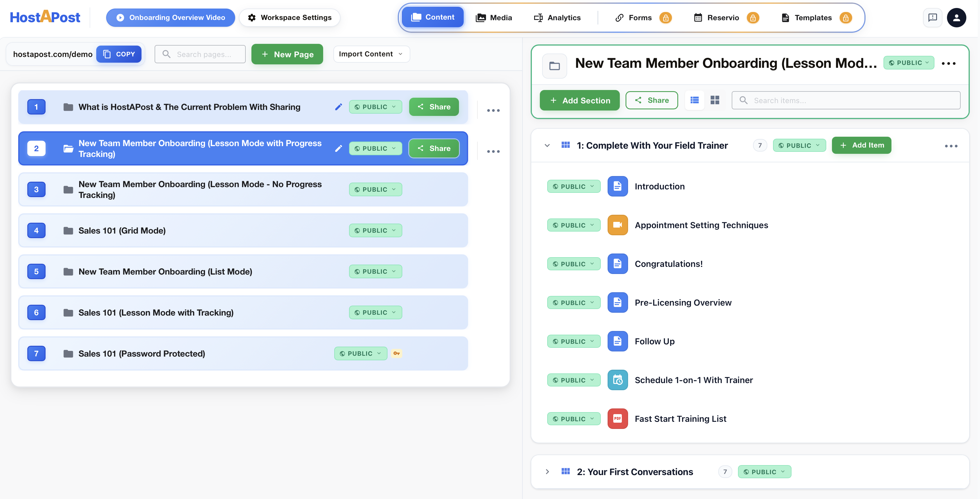Click the number 4 badge of Sales 101 (Grid Mode)
980x499 pixels.
pyautogui.click(x=36, y=231)
